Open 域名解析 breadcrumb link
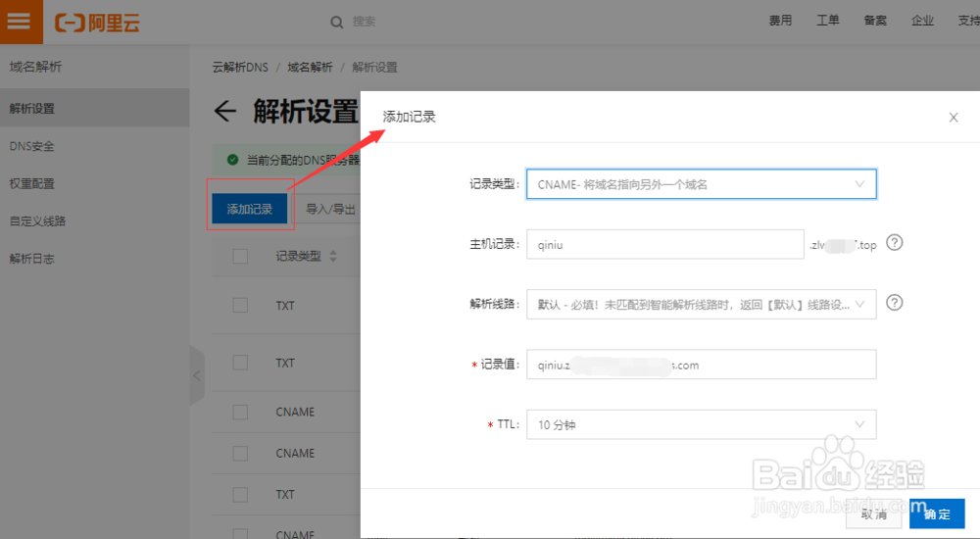The width and height of the screenshot is (980, 539). tap(310, 67)
